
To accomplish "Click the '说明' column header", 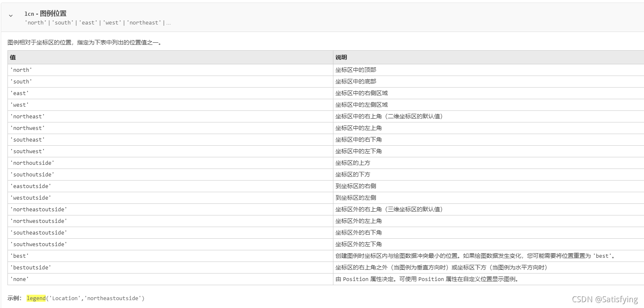I will click(x=341, y=57).
